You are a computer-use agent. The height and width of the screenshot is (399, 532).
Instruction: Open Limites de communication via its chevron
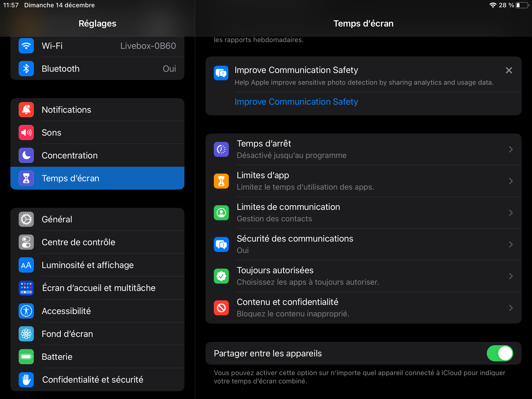(x=510, y=213)
